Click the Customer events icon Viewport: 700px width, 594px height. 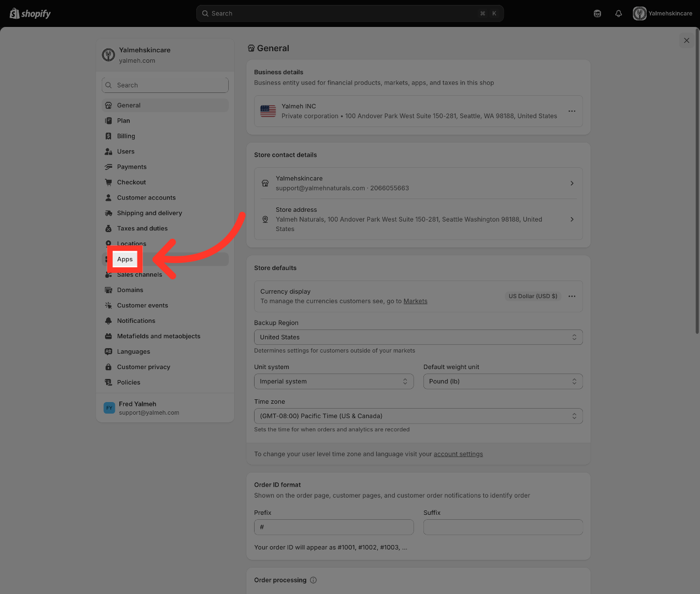pyautogui.click(x=108, y=305)
